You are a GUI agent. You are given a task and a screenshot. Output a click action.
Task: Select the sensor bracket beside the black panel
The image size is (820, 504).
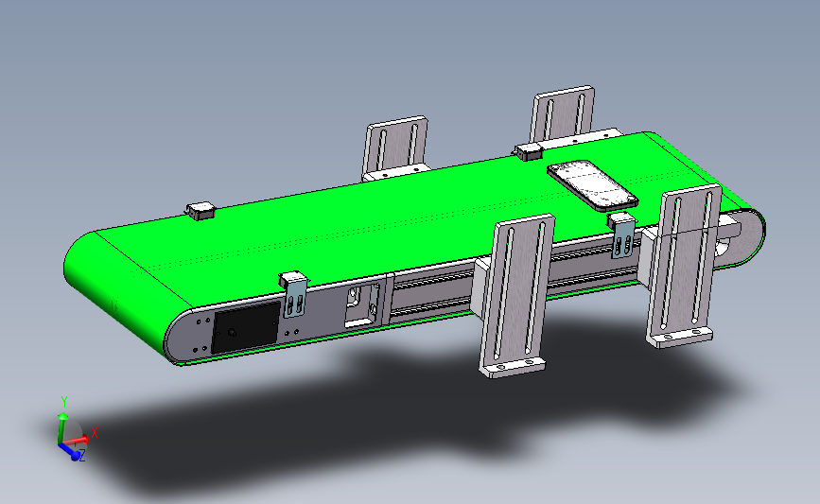coord(295,295)
